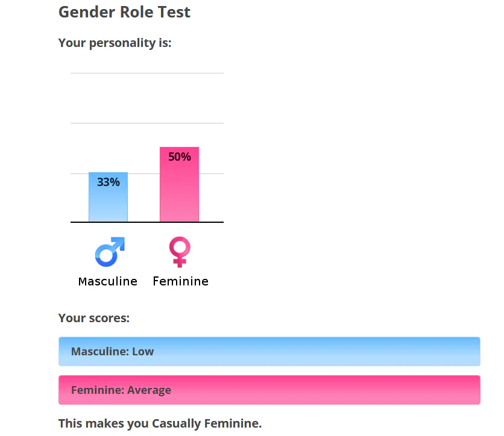Click the Masculine label under chart

108,281
